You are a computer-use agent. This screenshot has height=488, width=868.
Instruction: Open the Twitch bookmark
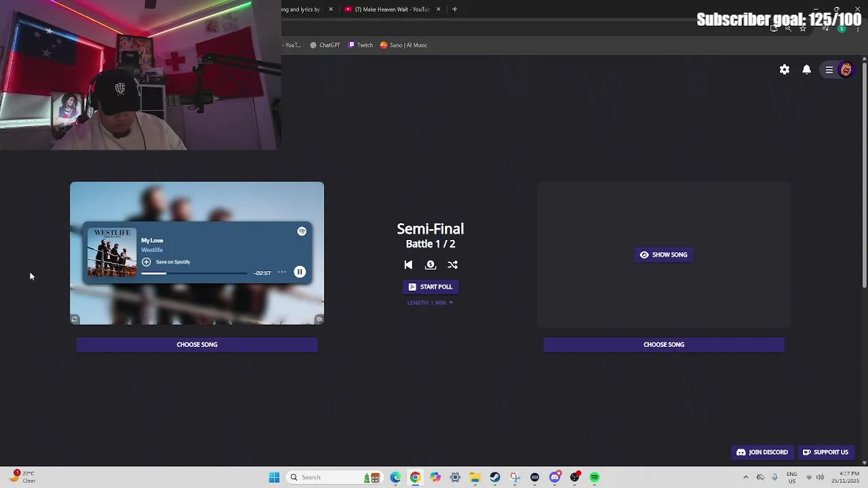point(361,45)
